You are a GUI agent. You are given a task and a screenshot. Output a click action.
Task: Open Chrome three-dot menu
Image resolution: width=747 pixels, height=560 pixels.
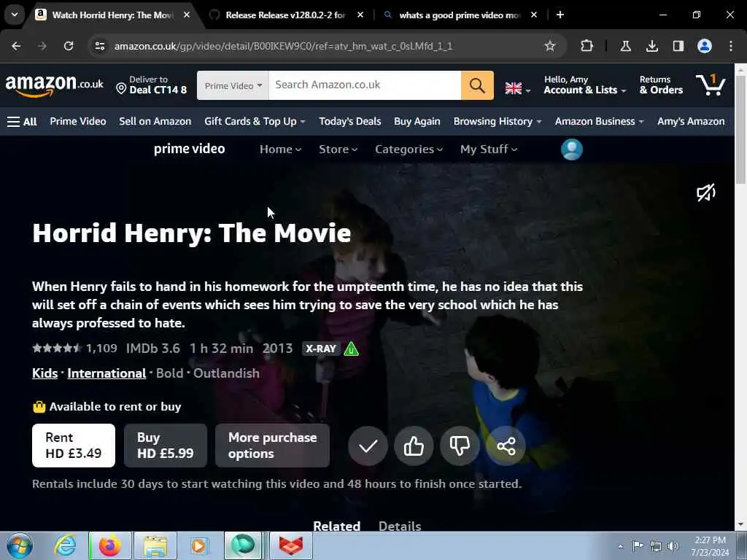point(731,46)
